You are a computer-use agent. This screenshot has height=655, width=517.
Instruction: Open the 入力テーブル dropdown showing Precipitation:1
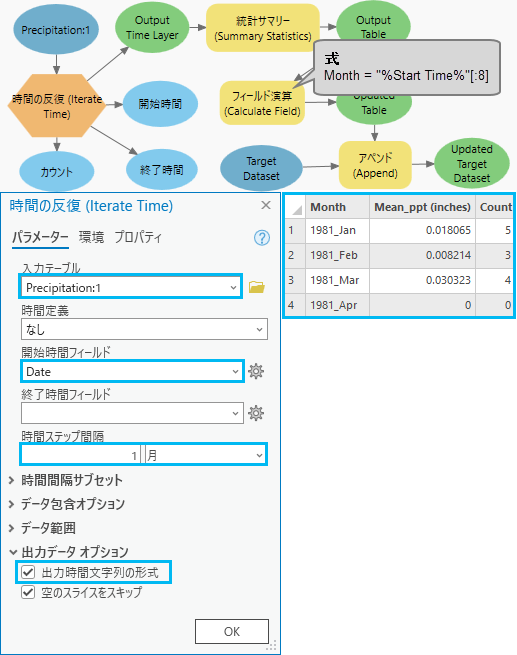130,287
